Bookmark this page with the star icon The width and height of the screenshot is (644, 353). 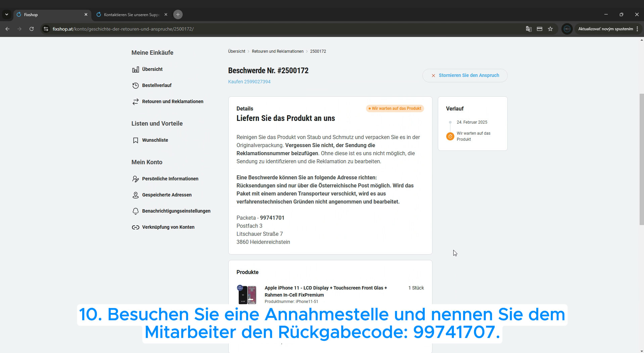550,29
